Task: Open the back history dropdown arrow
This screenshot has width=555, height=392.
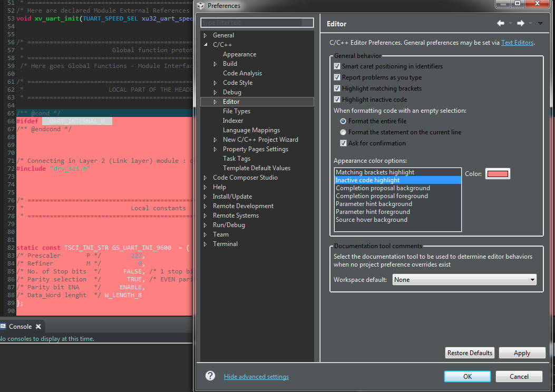Action: coord(510,23)
